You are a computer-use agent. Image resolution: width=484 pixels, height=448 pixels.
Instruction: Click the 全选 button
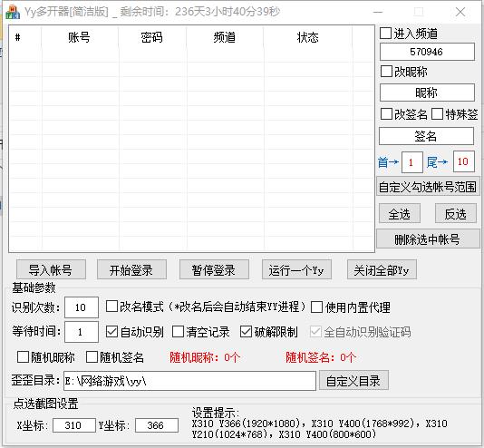point(400,213)
